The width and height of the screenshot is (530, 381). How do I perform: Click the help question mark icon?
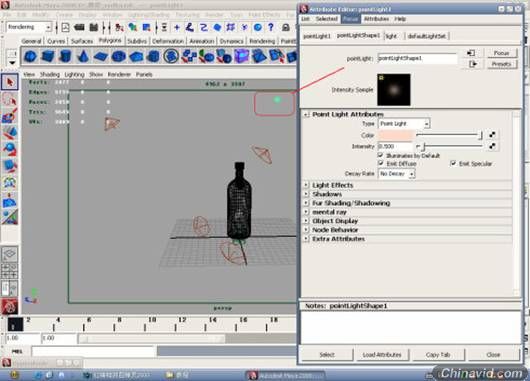tap(271, 27)
